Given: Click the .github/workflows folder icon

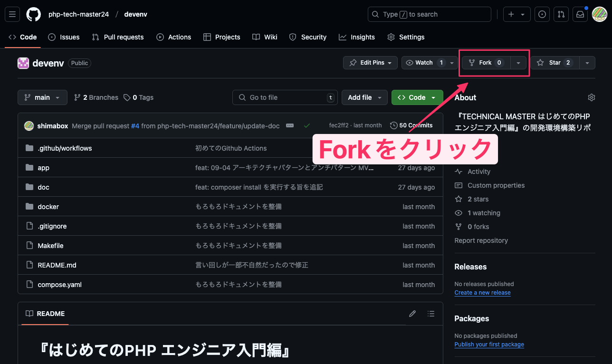Looking at the screenshot, I should tap(29, 148).
